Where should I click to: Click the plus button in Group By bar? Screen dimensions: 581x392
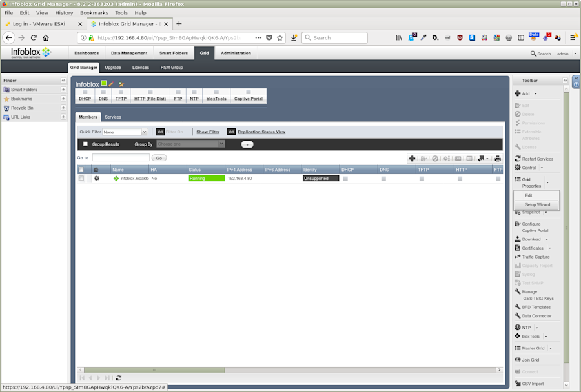(247, 144)
